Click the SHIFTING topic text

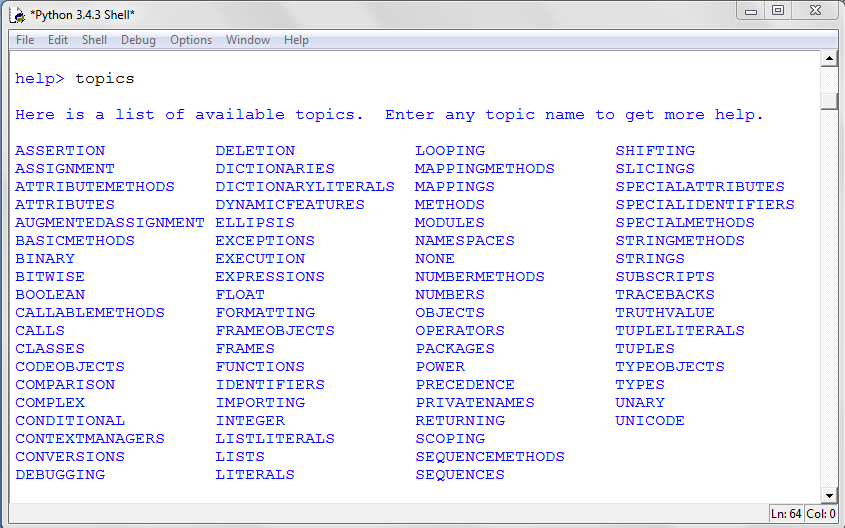click(655, 150)
